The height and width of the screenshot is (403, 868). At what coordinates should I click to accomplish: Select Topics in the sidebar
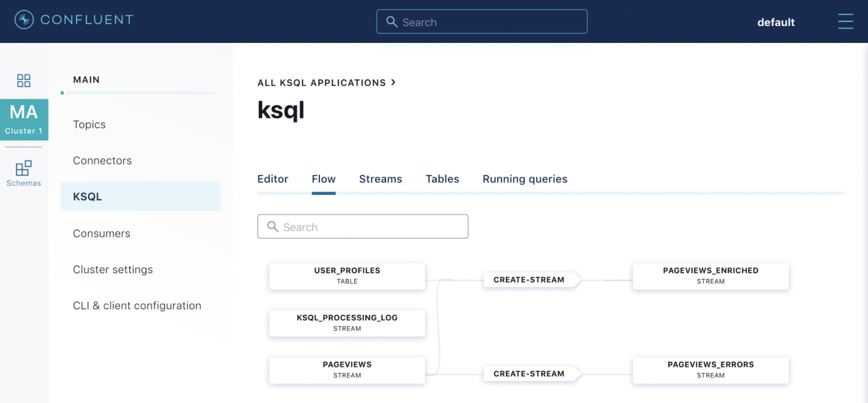pyautogui.click(x=89, y=124)
